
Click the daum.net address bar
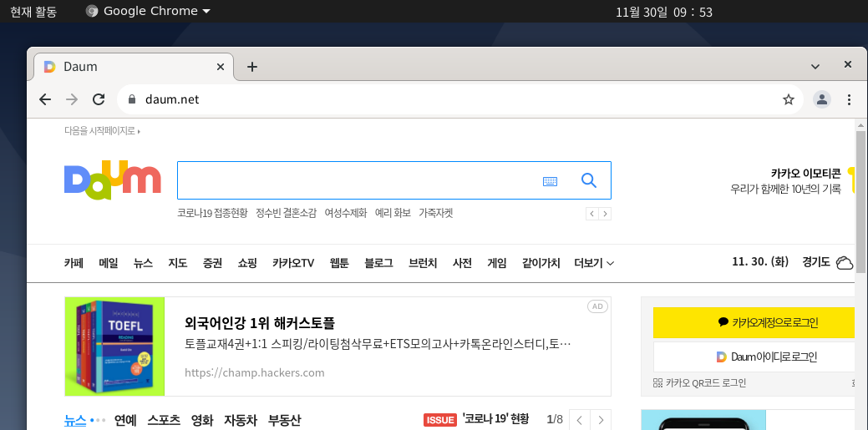coord(459,99)
